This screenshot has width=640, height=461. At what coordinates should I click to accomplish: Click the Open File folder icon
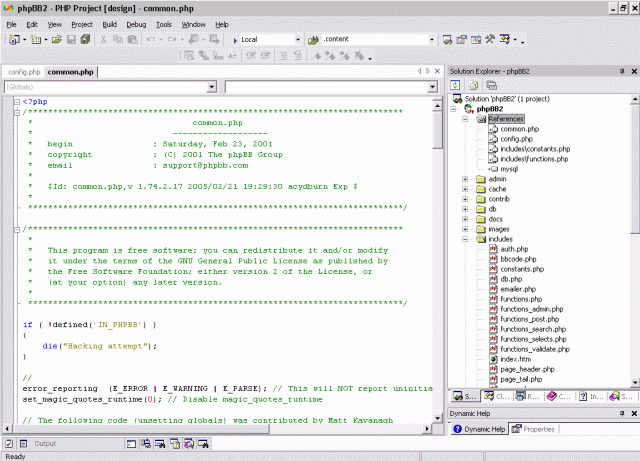57,40
